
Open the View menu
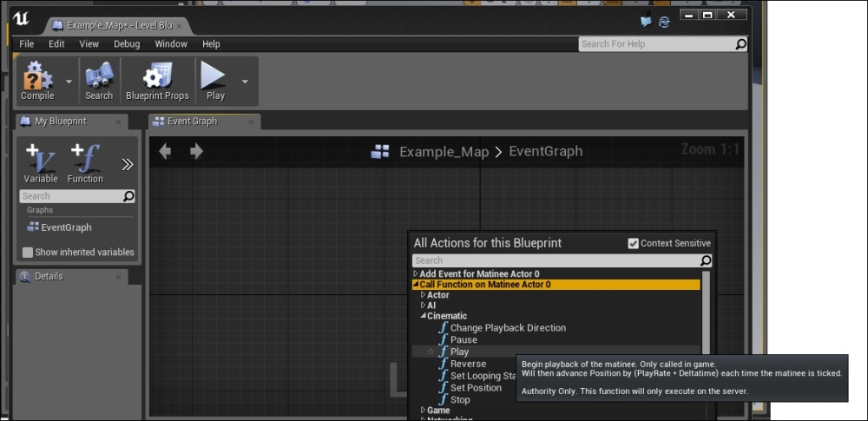(x=89, y=43)
